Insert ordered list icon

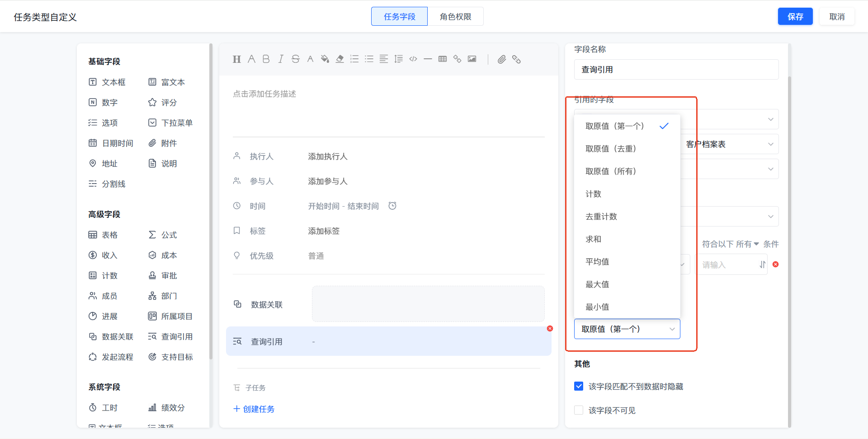354,59
